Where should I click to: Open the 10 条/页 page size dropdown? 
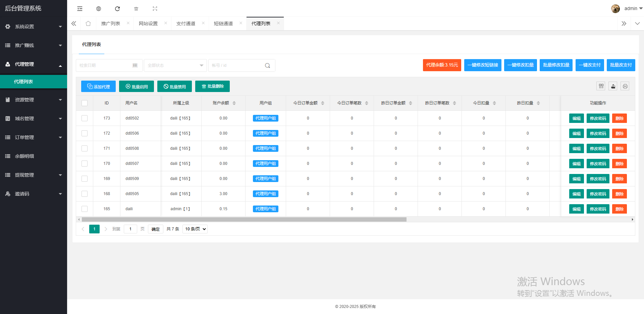[x=195, y=229]
